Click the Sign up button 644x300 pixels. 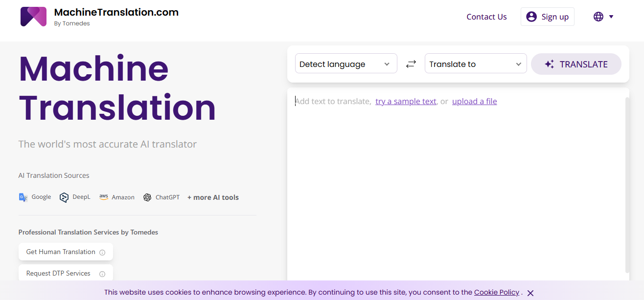[548, 17]
